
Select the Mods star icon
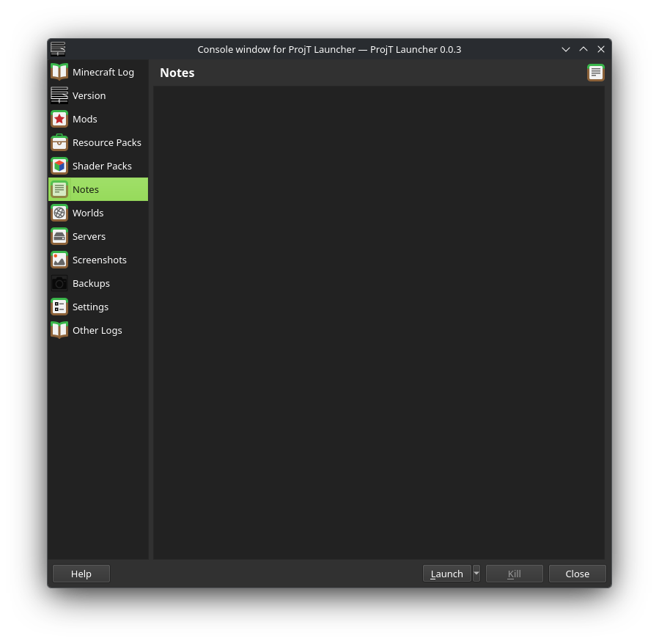coord(59,119)
